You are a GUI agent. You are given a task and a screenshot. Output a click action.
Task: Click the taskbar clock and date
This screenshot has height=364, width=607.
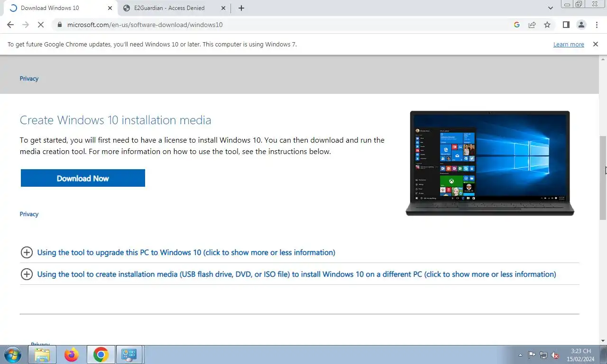[x=580, y=355]
